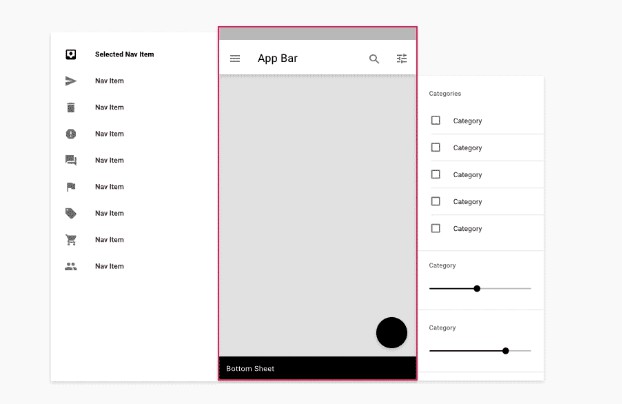This screenshot has height=404, width=622.
Task: Select the Nav Item label next to the people icon
Action: click(109, 266)
